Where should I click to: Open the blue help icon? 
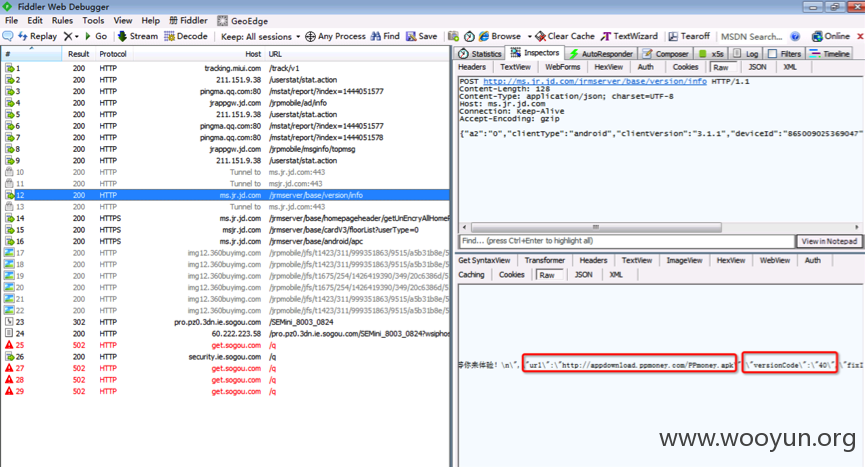click(x=795, y=36)
